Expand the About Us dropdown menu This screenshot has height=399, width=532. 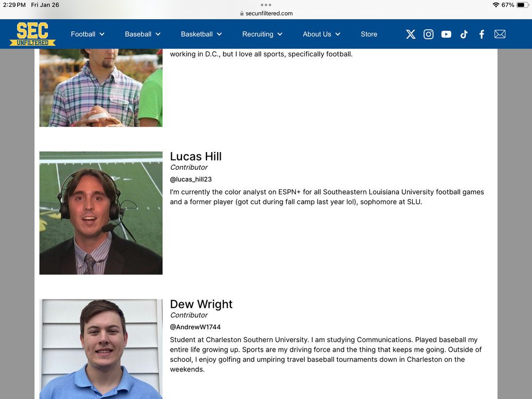321,34
